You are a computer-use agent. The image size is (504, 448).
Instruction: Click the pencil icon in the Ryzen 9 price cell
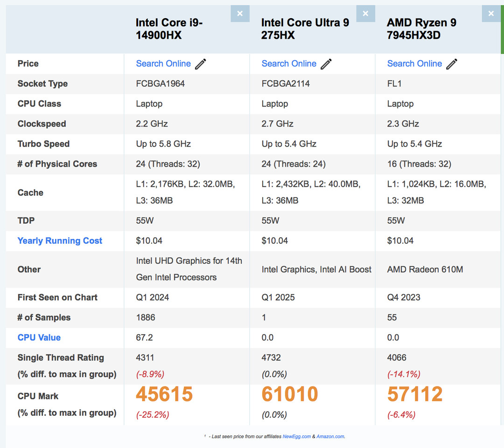click(x=452, y=64)
